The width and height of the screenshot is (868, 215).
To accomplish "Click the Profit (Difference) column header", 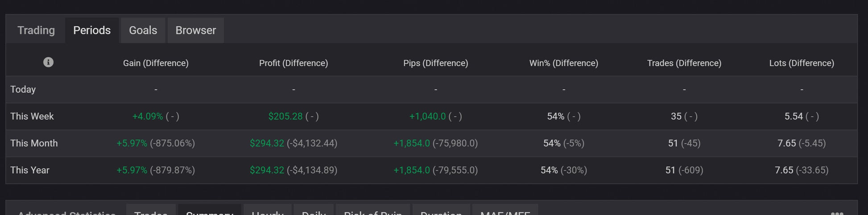I will coord(293,63).
